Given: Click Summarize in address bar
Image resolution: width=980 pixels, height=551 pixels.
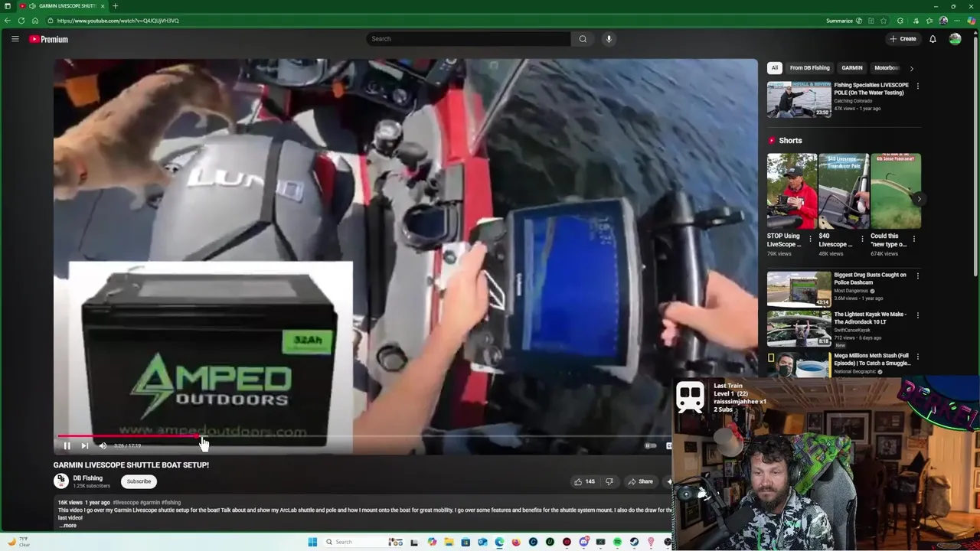Looking at the screenshot, I should [844, 21].
